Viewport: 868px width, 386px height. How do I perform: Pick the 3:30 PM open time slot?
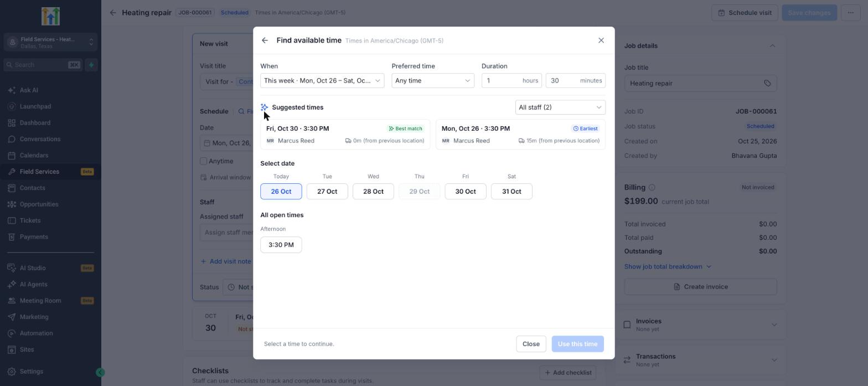click(281, 245)
